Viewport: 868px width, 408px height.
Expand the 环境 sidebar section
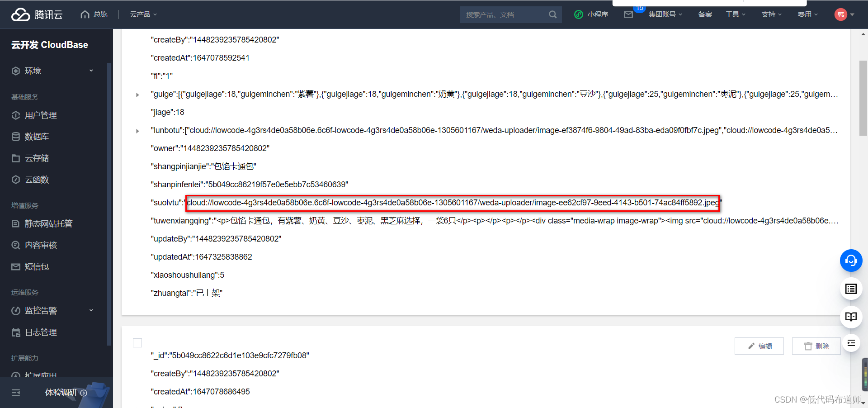coord(53,71)
